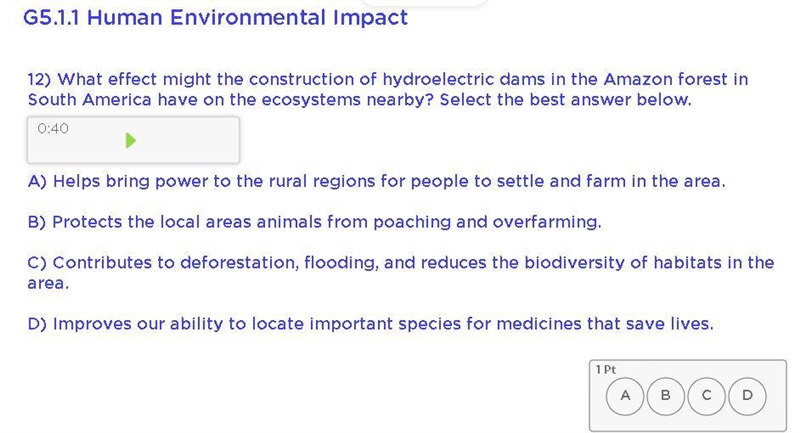Click the question number 12)
The height and width of the screenshot is (433, 800).
coord(39,80)
